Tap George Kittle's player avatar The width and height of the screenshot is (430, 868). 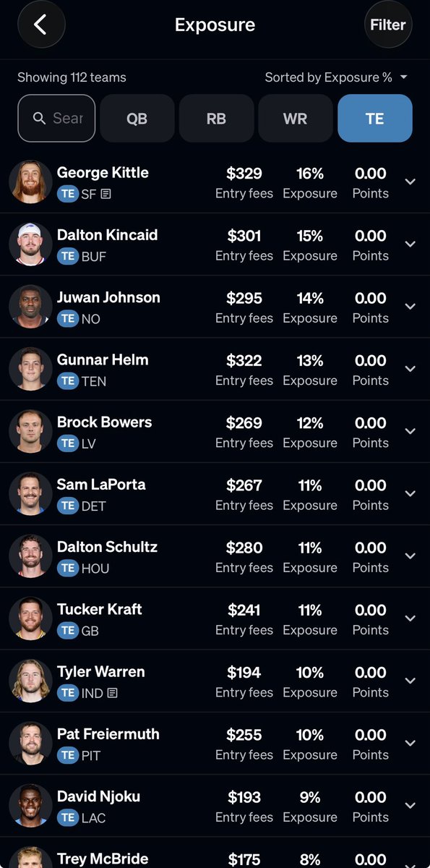click(30, 182)
